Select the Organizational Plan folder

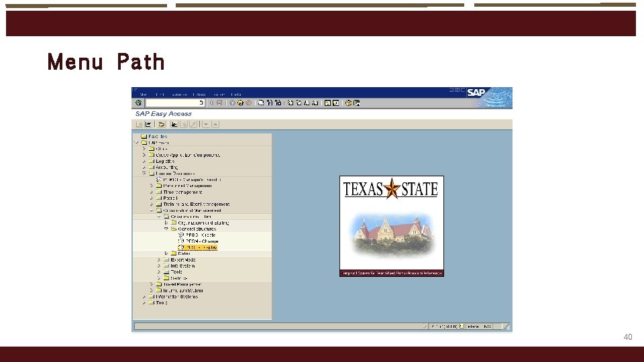(188, 217)
